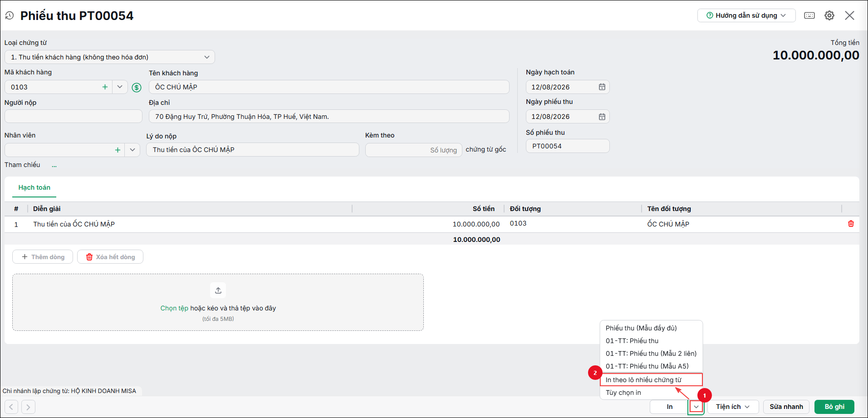Click the Thêm dòng button
This screenshot has width=868, height=418.
pos(43,257)
